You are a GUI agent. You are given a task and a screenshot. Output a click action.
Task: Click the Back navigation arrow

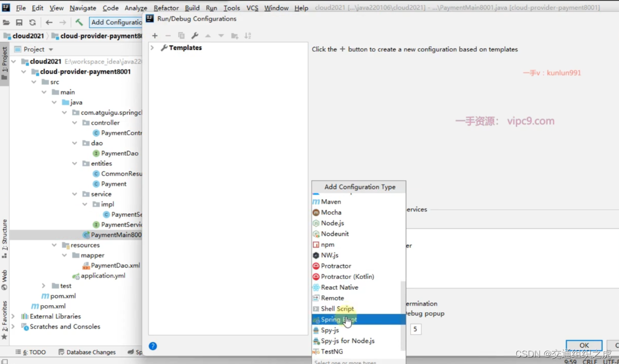pyautogui.click(x=49, y=23)
